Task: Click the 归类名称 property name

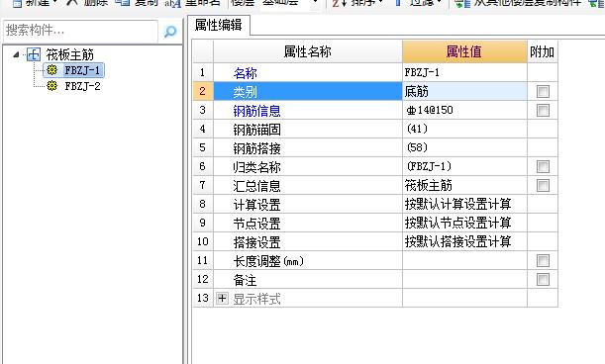Action: [x=256, y=167]
